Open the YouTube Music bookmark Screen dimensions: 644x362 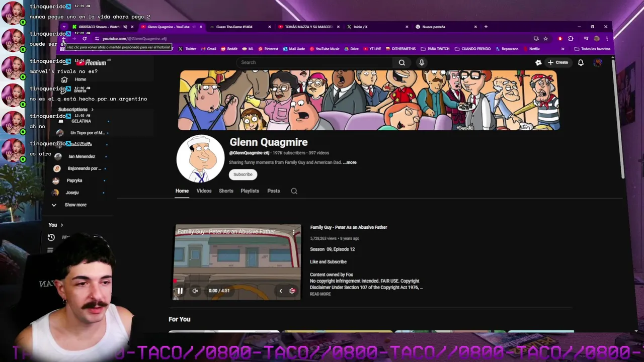pyautogui.click(x=325, y=49)
